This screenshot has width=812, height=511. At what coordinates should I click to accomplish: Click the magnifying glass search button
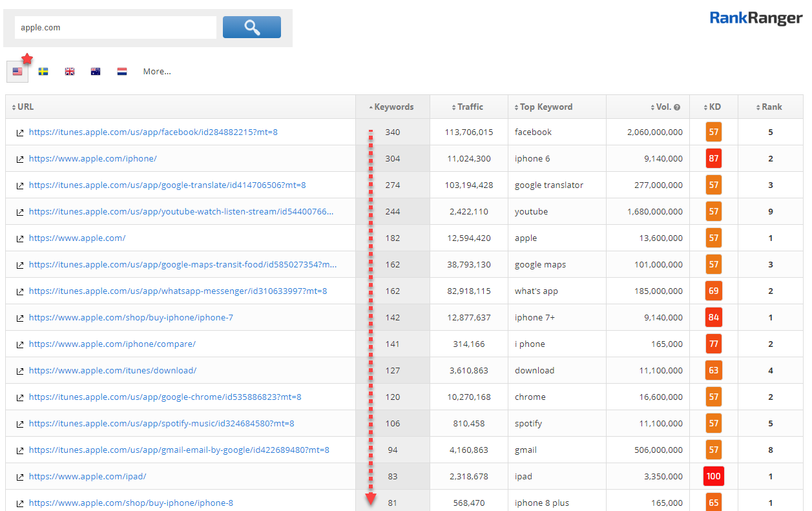[251, 27]
